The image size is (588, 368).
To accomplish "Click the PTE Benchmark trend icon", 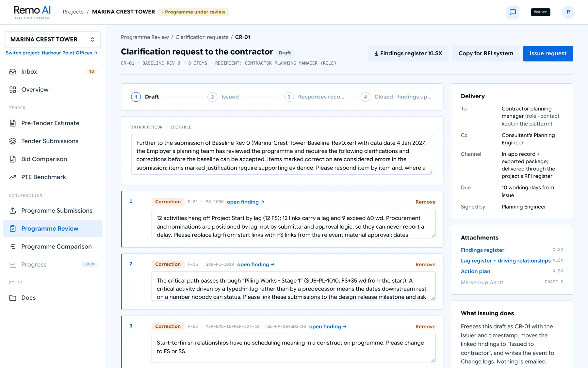I will (x=13, y=177).
